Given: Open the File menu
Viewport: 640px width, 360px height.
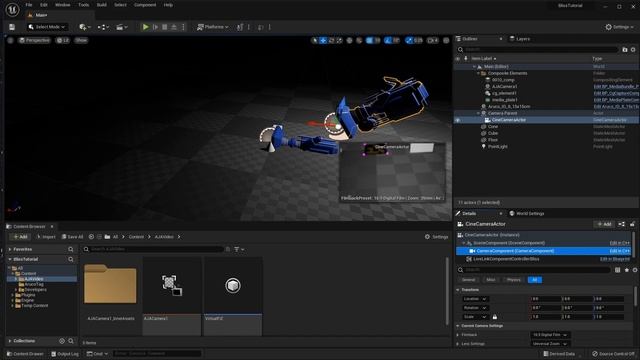Looking at the screenshot, I should pos(29,5).
